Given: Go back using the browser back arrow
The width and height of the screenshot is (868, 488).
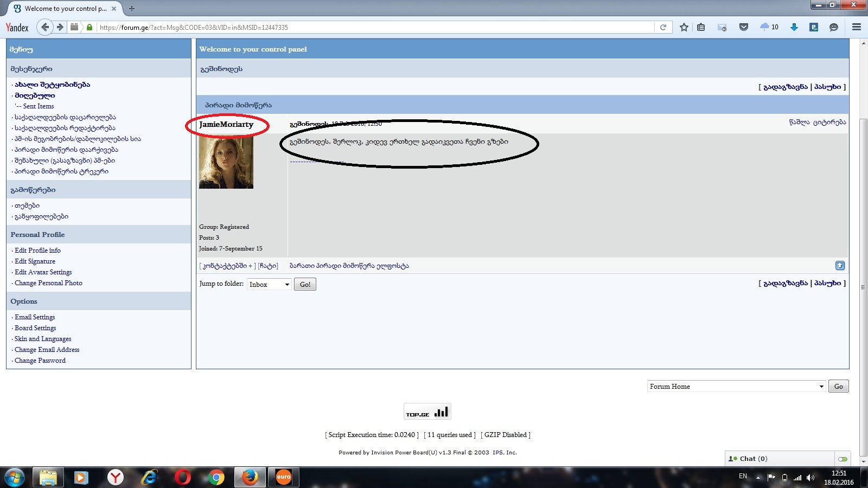Looking at the screenshot, I should [45, 27].
